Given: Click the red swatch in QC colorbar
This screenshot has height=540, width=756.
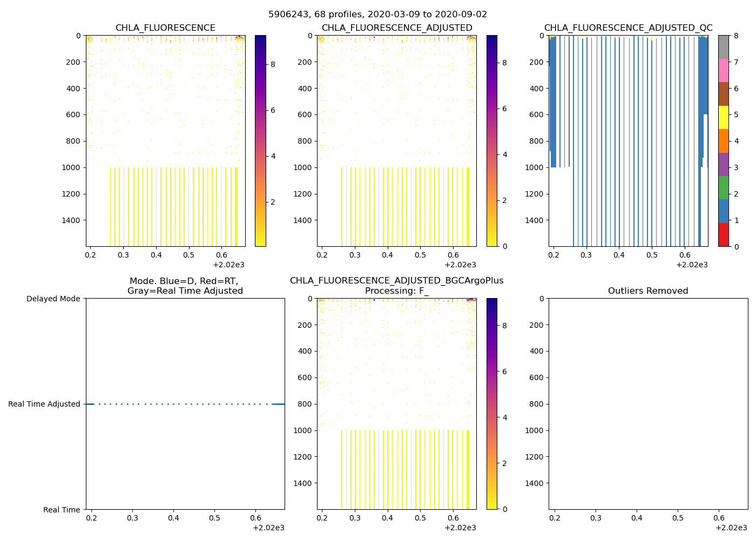Looking at the screenshot, I should click(x=723, y=235).
